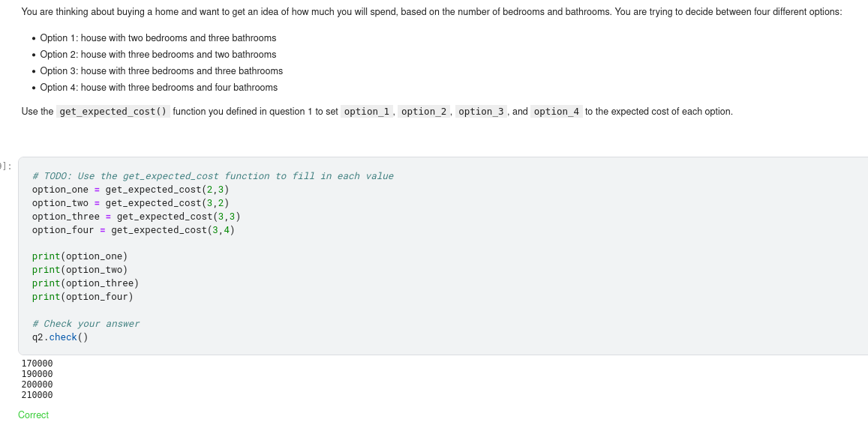868x431 pixels.
Task: Click the 210000 output value
Action: [38, 394]
